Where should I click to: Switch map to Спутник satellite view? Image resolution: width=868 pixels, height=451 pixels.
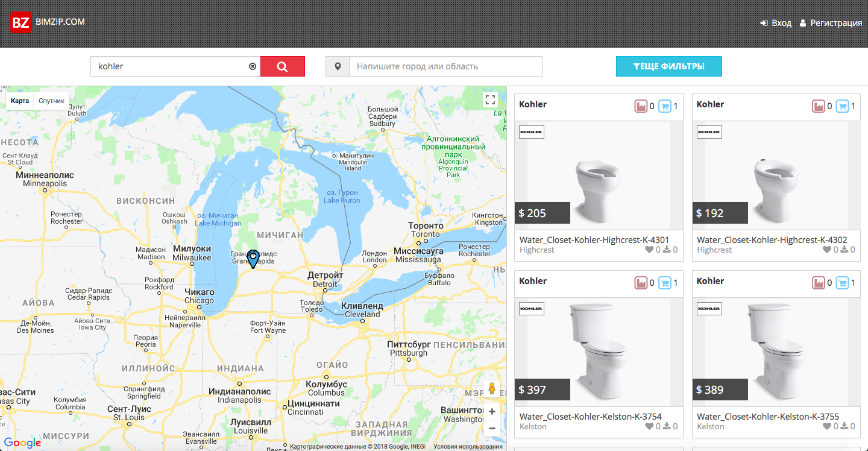click(52, 101)
